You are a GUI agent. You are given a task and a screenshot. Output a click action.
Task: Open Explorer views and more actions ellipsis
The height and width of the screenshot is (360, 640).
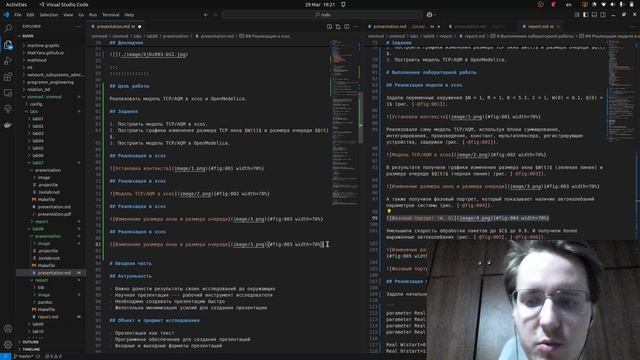pyautogui.click(x=78, y=27)
